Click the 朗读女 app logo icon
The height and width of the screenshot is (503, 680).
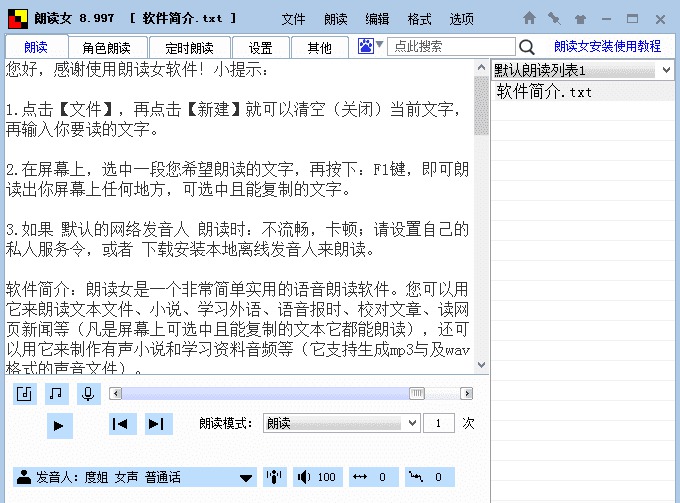point(18,19)
